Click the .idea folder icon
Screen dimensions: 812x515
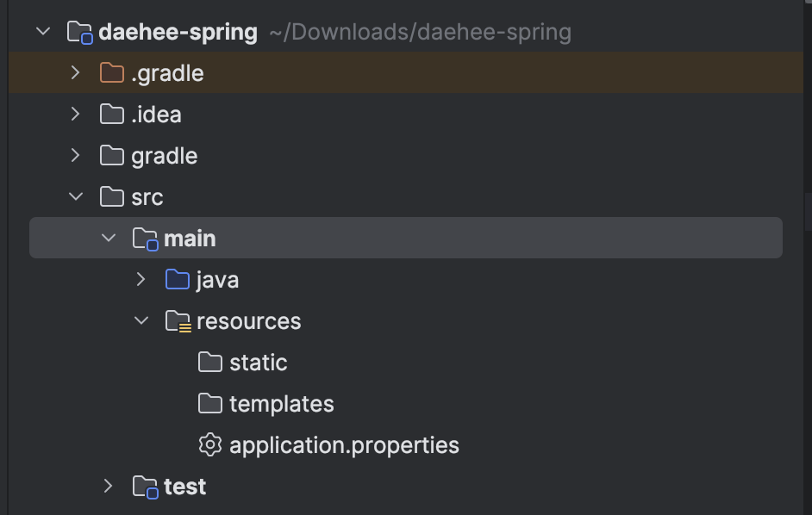pos(112,114)
